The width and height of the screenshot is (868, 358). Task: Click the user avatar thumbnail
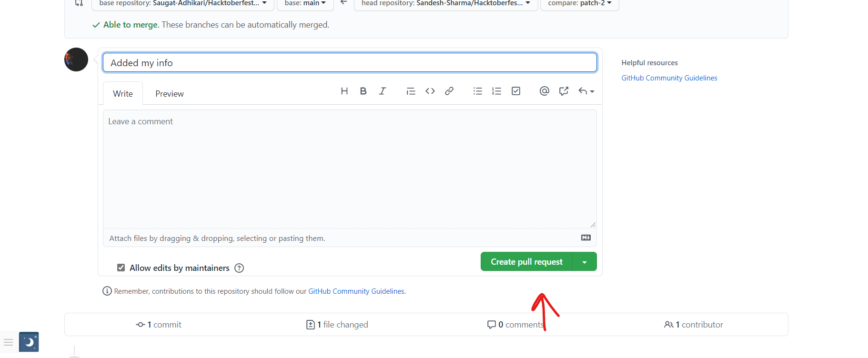click(76, 60)
